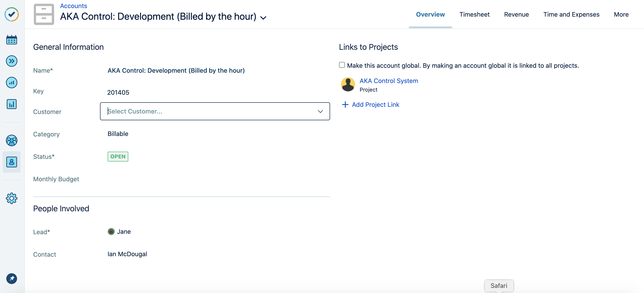The width and height of the screenshot is (644, 293).
Task: Select the double-chevron approvals sidebar icon
Action: [x=11, y=61]
